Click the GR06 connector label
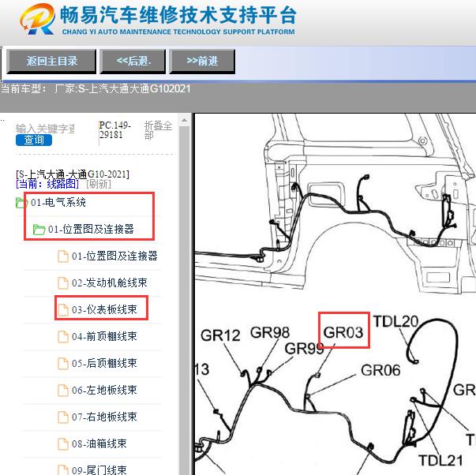The height and width of the screenshot is (475, 476). [x=380, y=370]
